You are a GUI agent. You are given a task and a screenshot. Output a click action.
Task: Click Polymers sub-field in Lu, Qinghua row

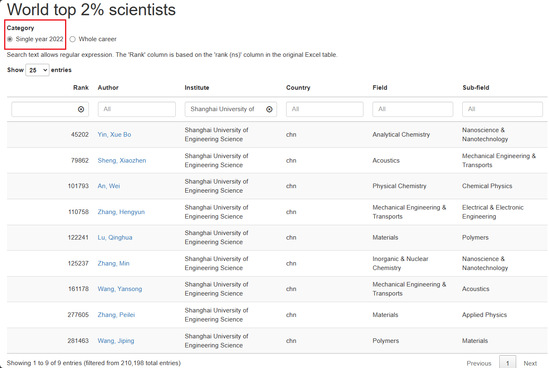(x=475, y=237)
